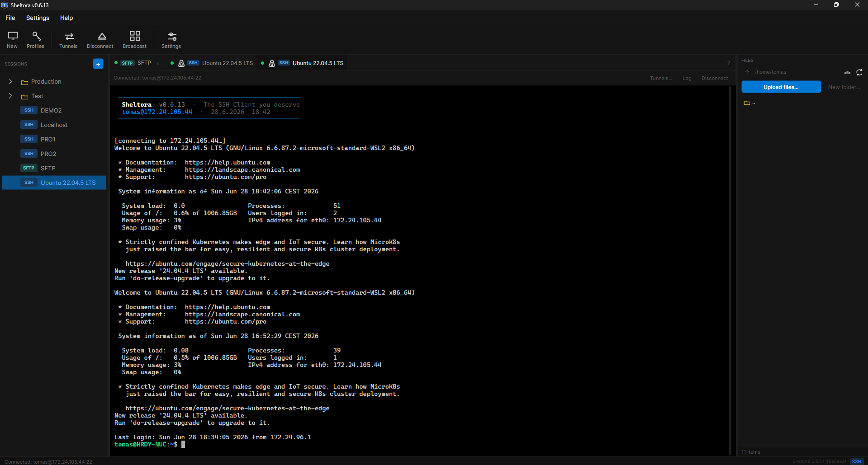The image size is (868, 465).
Task: Switch to the inactive Ubuntu 22.04.5 LTS tab
Action: [212, 63]
